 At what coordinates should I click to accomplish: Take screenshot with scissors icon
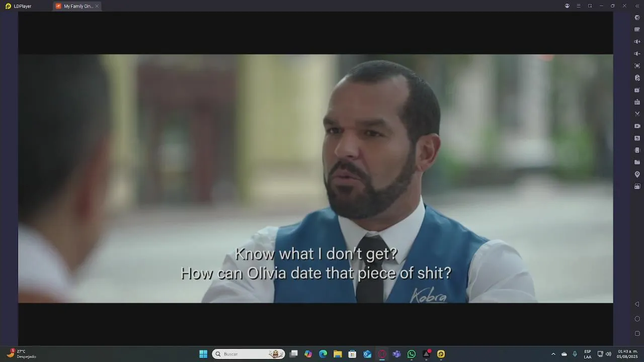tap(637, 114)
